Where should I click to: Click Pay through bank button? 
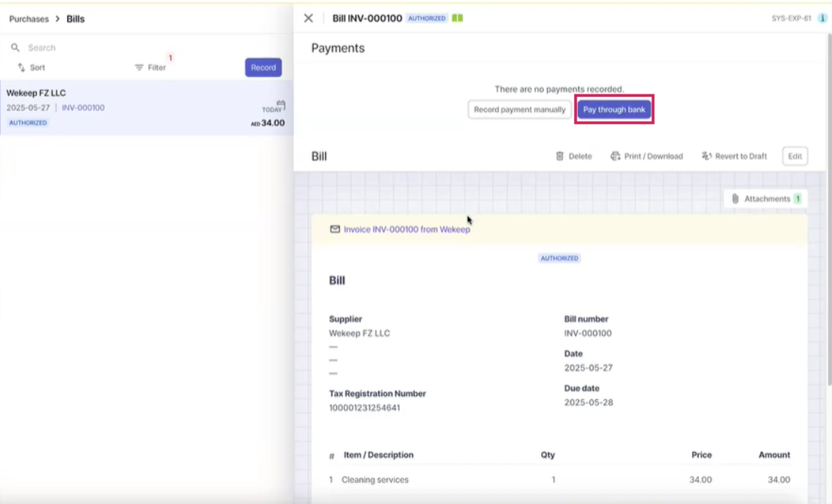[614, 110]
